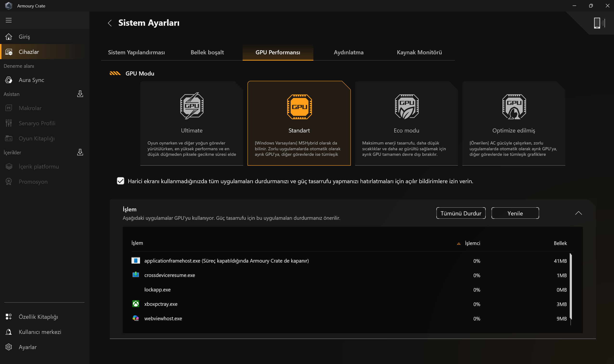Screen dimensions: 614x364
Task: Click the Giriş home icon
Action: pyautogui.click(x=9, y=37)
